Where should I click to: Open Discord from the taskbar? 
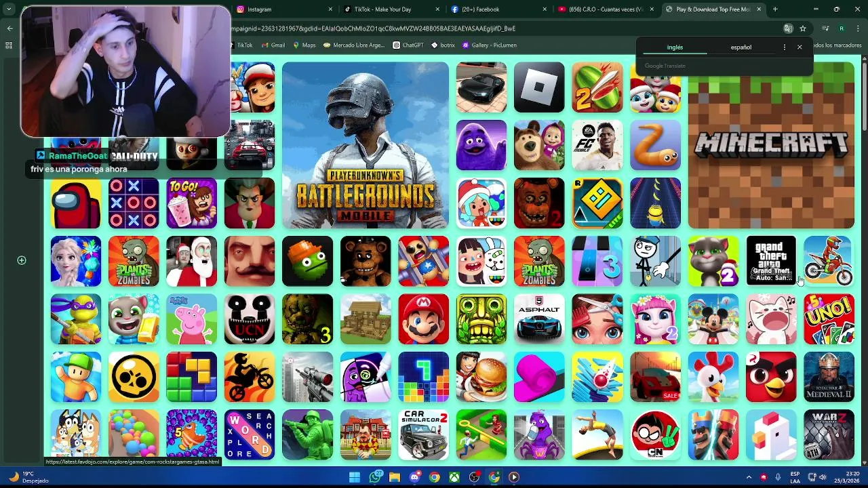(414, 477)
